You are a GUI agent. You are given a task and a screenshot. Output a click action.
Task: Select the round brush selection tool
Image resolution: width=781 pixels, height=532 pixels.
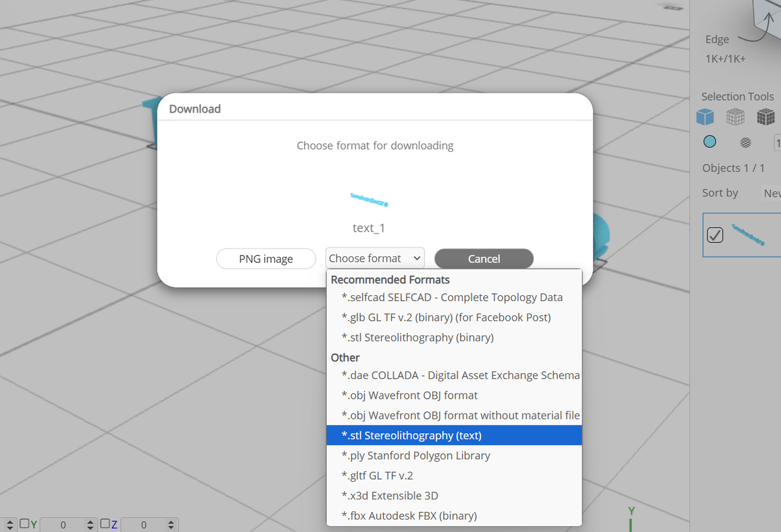pyautogui.click(x=709, y=142)
